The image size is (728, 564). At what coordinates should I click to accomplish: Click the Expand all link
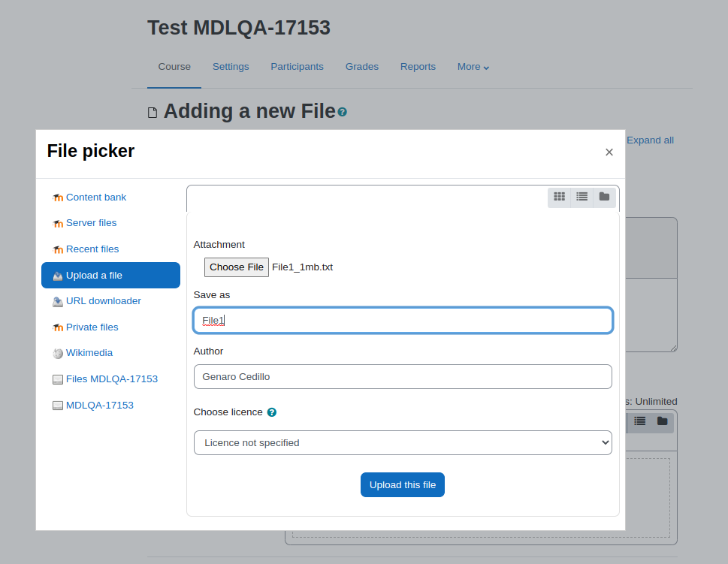point(650,140)
